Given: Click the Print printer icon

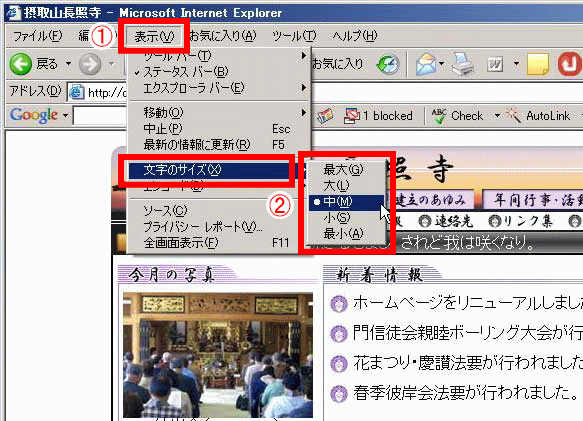Looking at the screenshot, I should (x=463, y=64).
